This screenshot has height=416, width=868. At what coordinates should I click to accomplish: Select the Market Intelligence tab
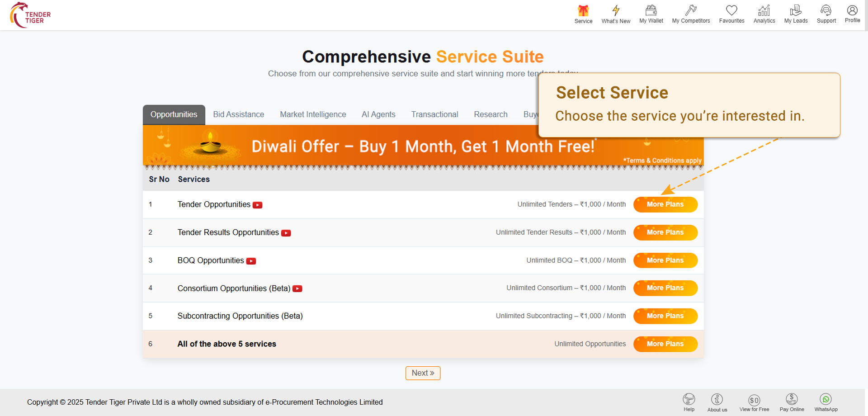[313, 115]
